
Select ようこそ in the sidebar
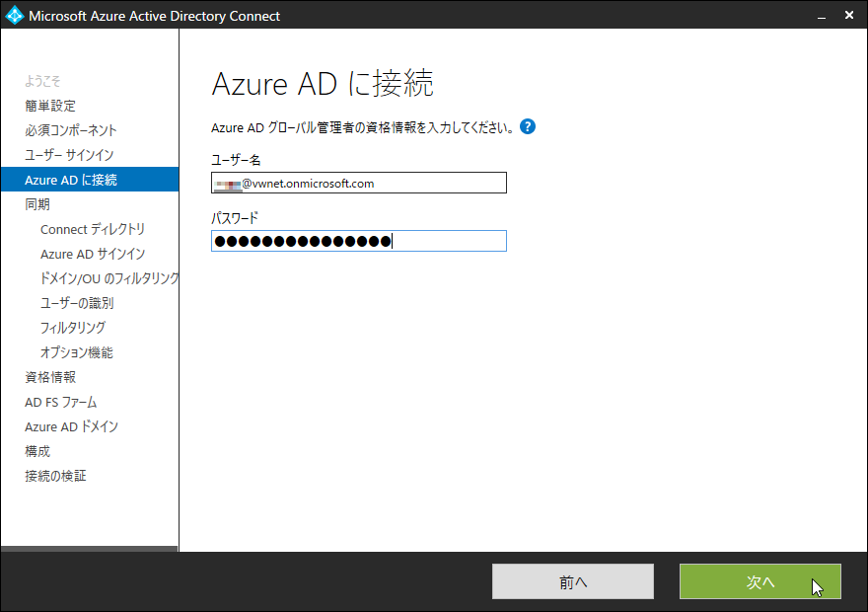point(42,81)
